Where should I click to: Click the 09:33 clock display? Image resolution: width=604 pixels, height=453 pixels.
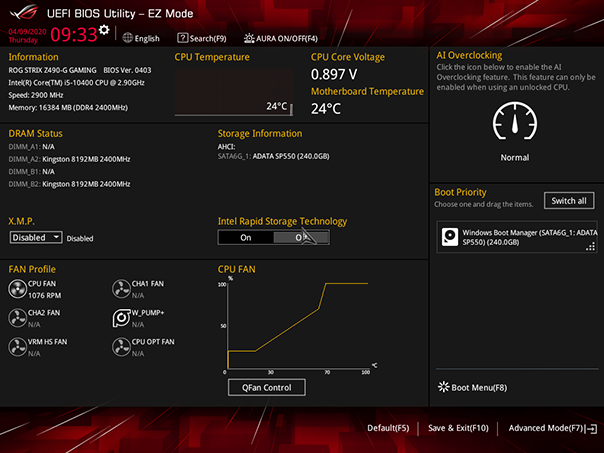point(74,34)
